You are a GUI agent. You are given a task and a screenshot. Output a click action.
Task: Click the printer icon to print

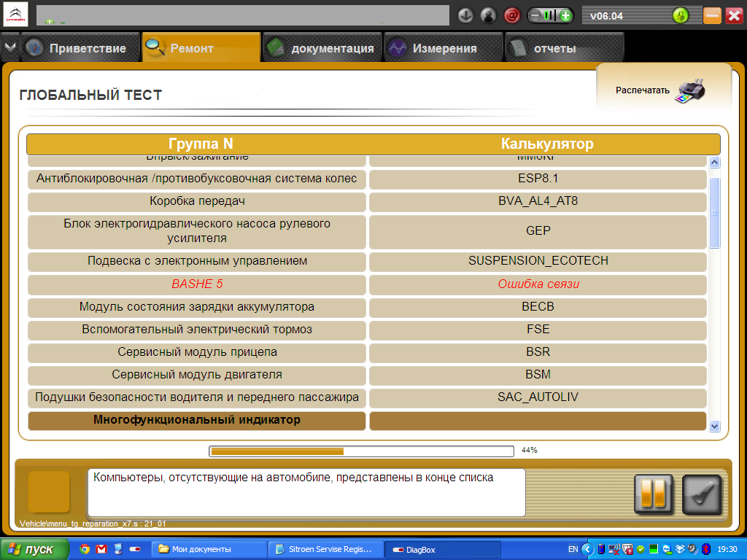pos(689,92)
